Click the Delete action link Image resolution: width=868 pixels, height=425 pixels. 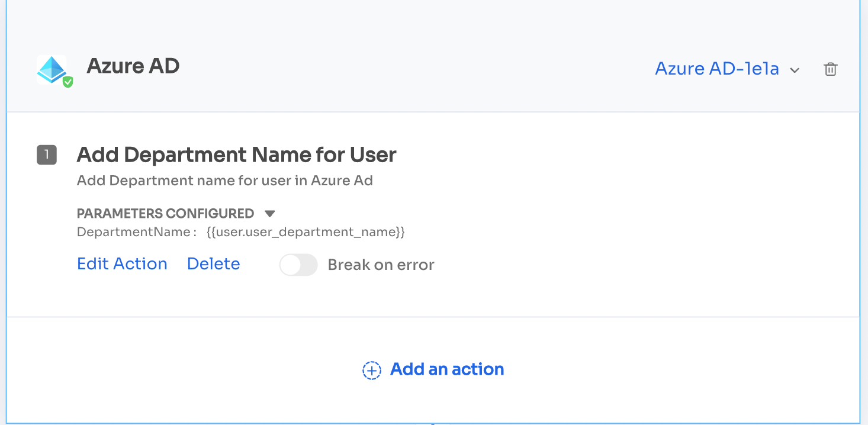tap(214, 264)
